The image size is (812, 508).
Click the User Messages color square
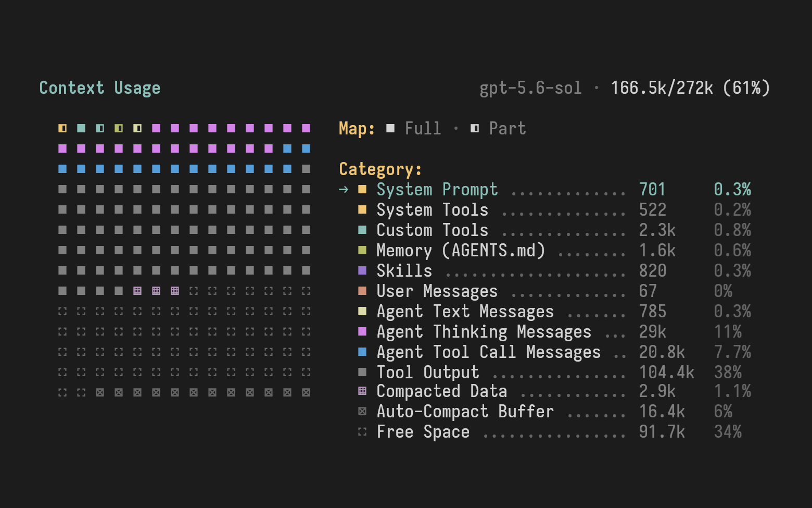tap(362, 291)
